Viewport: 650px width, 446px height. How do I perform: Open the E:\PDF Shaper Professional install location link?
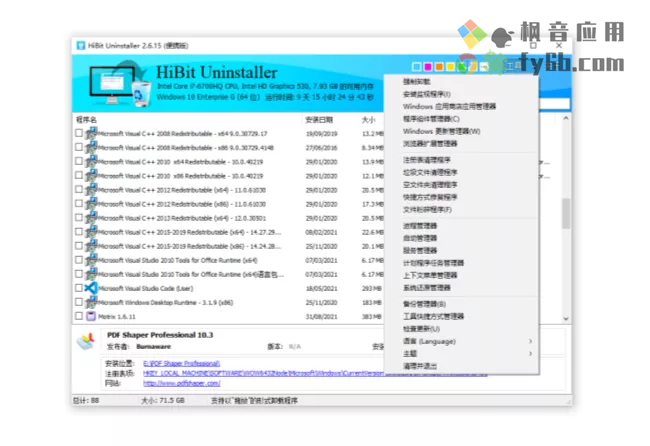[182, 364]
